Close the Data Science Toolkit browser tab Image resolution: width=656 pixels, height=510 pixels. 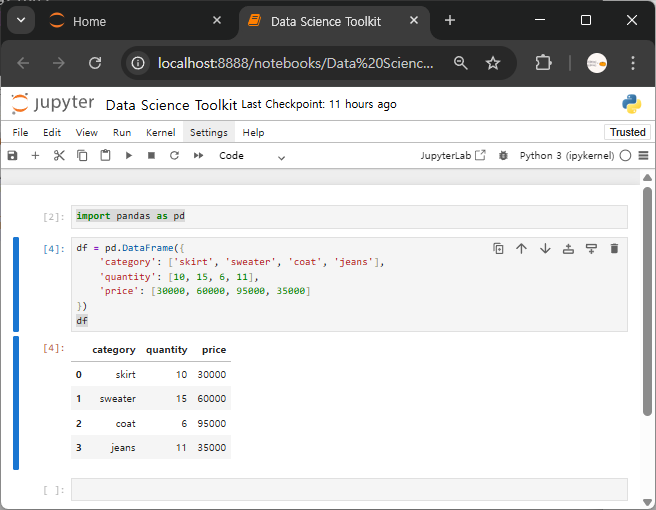coord(414,20)
